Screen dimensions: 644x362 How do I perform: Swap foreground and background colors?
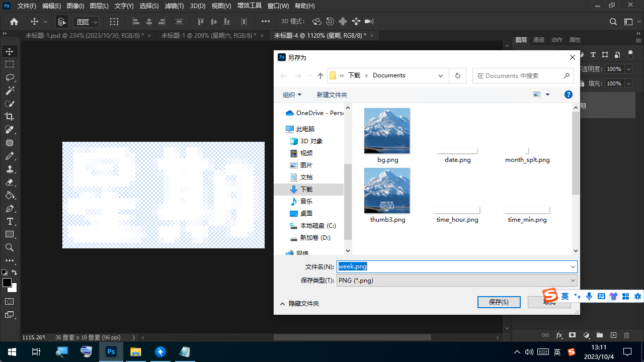15,273
